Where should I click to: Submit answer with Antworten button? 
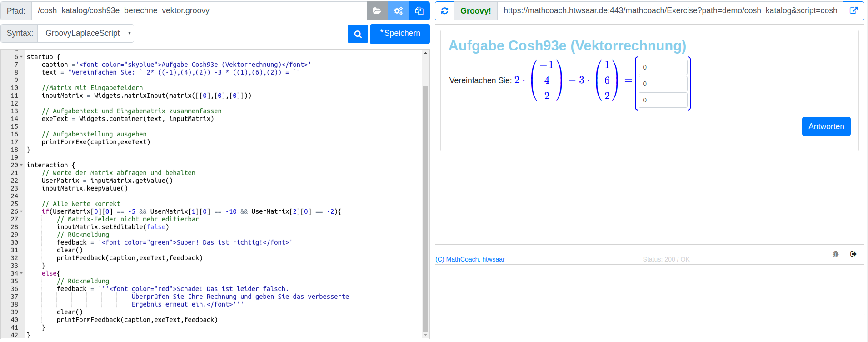pos(826,126)
